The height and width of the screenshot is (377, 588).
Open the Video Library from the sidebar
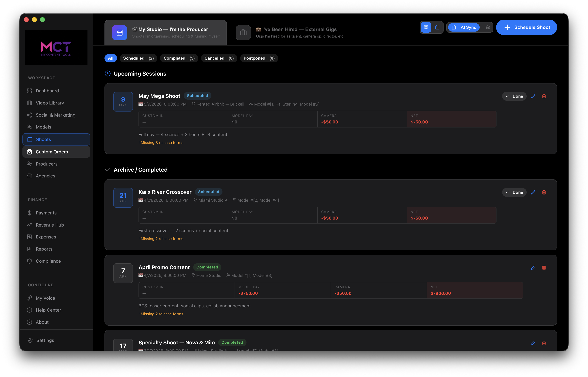click(x=50, y=103)
